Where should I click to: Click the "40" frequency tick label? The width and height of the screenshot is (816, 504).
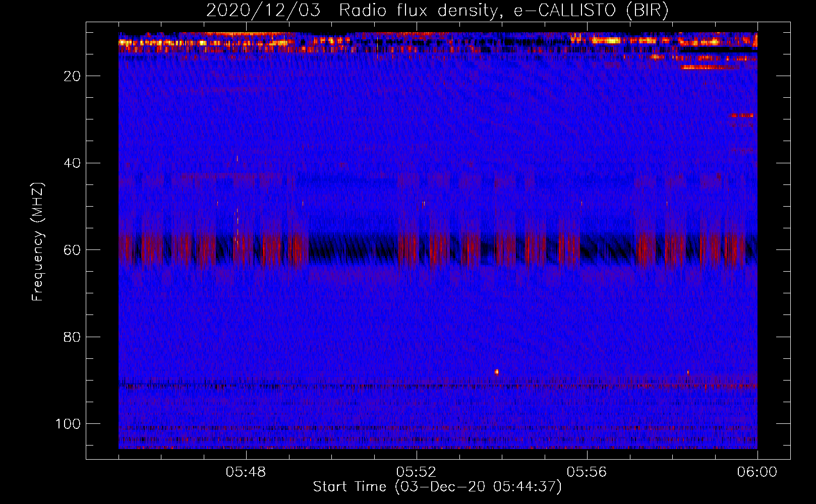tap(73, 163)
